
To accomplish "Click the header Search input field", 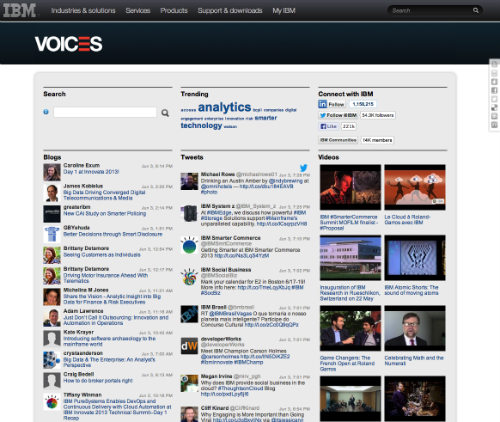I will coord(432,10).
